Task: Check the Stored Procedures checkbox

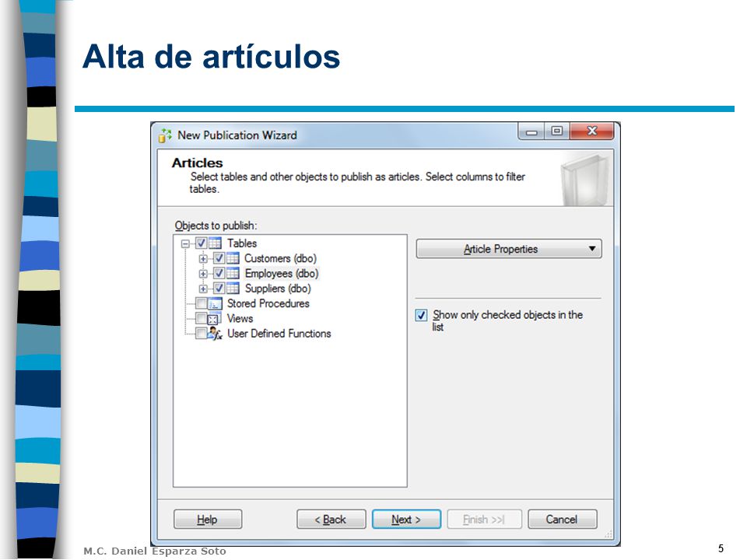Action: click(201, 303)
